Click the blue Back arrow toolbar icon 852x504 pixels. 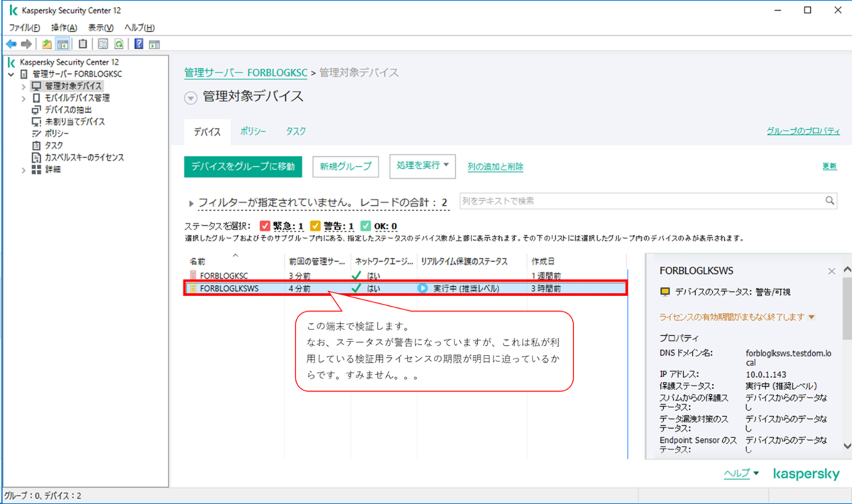point(11,43)
